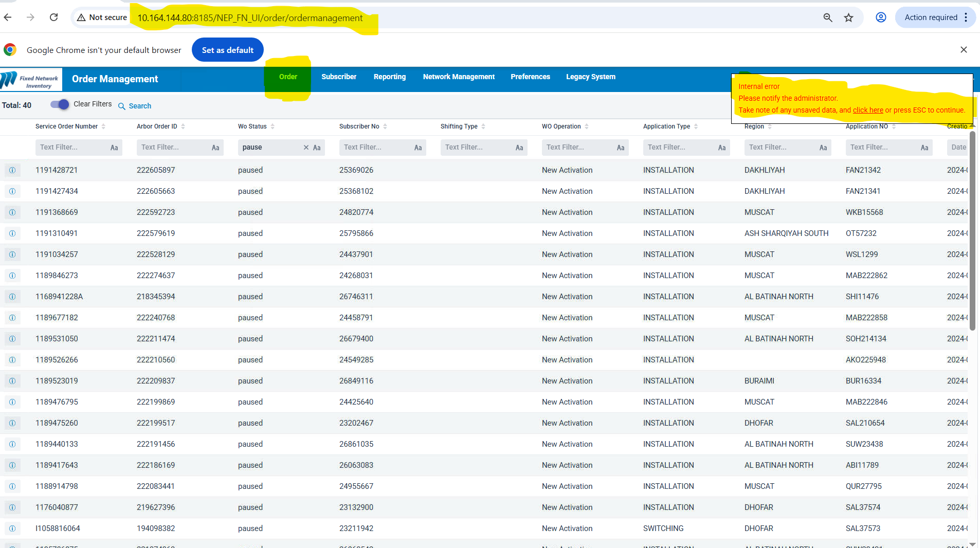Sort by Wo Status column arrows
The width and height of the screenshot is (980, 548).
[x=273, y=126]
